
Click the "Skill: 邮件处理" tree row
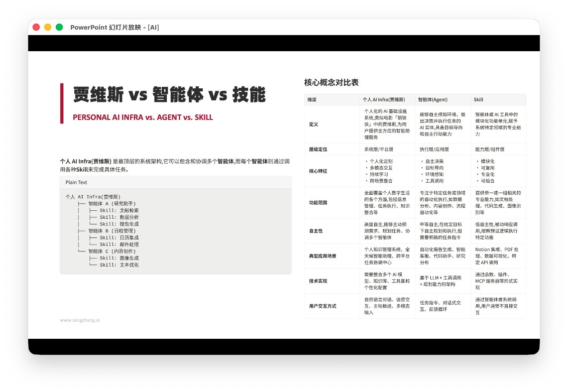point(119,244)
